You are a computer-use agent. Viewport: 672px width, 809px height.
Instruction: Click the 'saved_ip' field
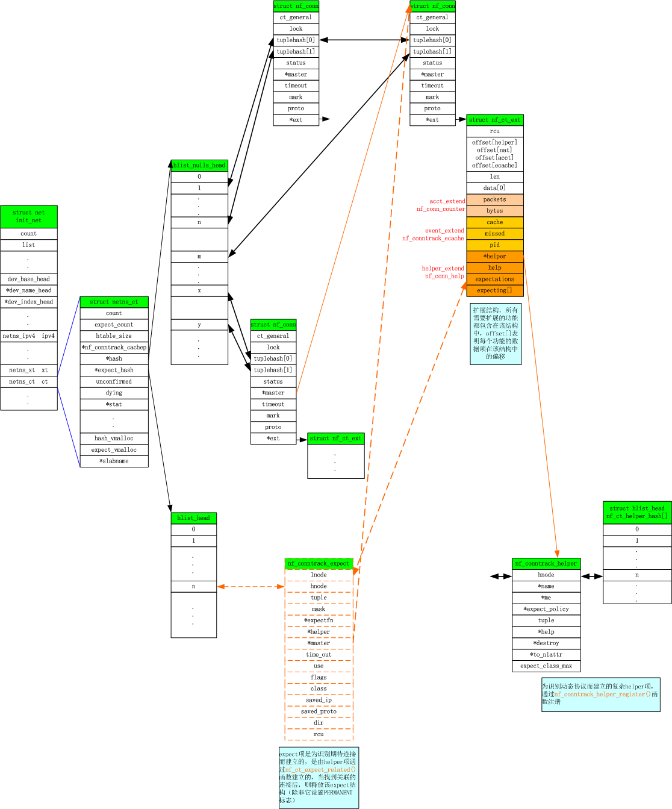319,701
